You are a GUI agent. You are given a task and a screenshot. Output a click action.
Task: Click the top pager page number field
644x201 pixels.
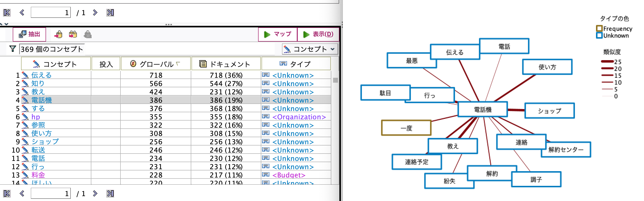pyautogui.click(x=51, y=12)
